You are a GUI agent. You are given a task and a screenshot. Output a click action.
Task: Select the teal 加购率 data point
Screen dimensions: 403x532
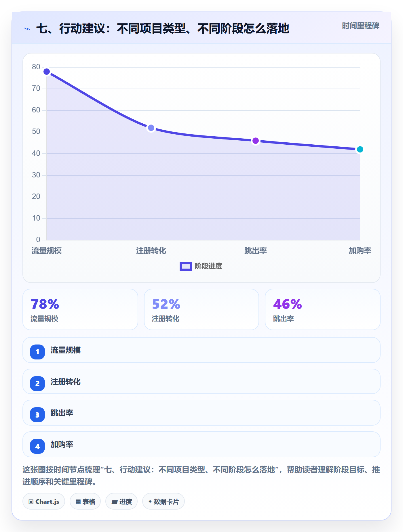tap(360, 149)
